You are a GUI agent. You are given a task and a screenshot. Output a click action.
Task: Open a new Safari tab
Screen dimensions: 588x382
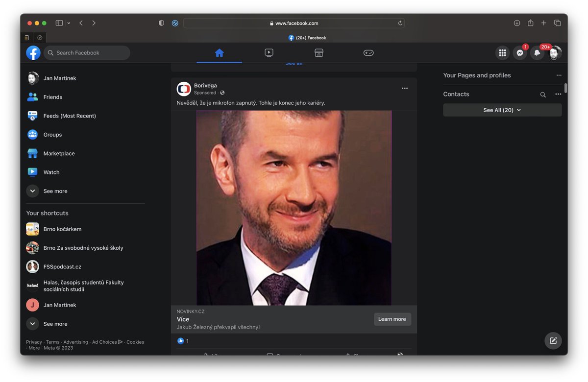pos(543,23)
